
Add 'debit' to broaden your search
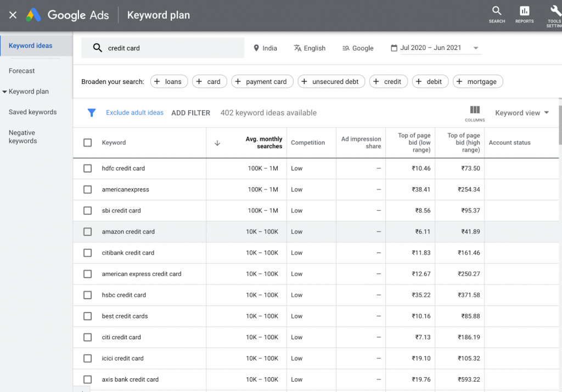point(430,81)
